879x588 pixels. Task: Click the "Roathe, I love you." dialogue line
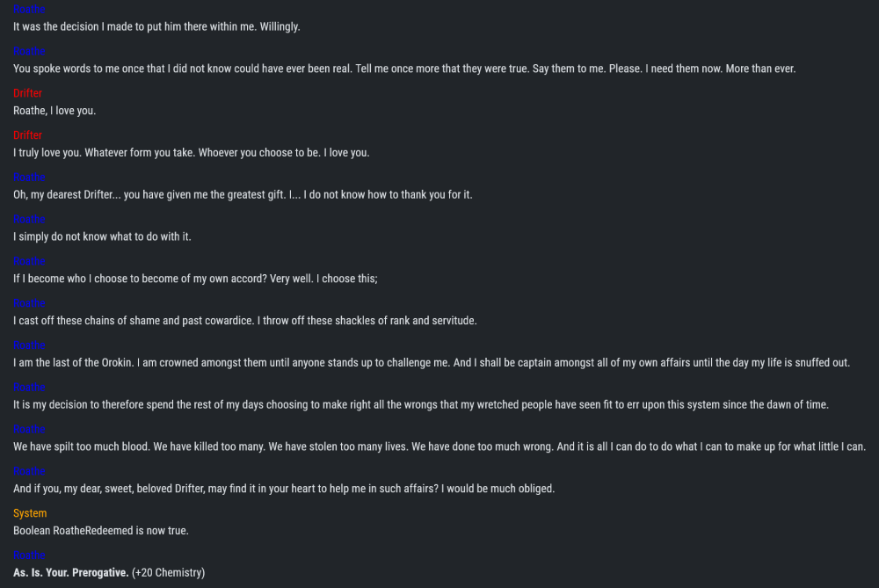(x=54, y=111)
